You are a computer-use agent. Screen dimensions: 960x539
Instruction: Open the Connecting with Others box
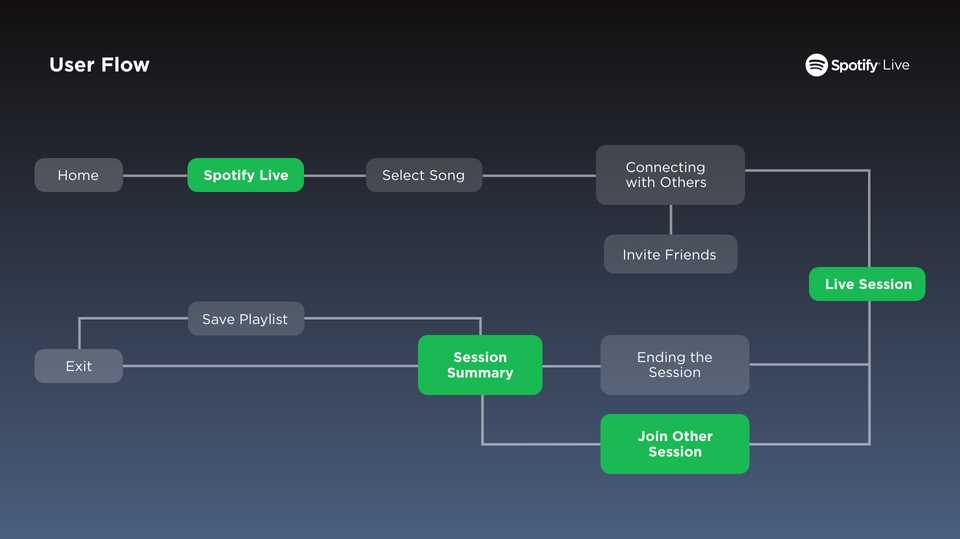pos(670,175)
